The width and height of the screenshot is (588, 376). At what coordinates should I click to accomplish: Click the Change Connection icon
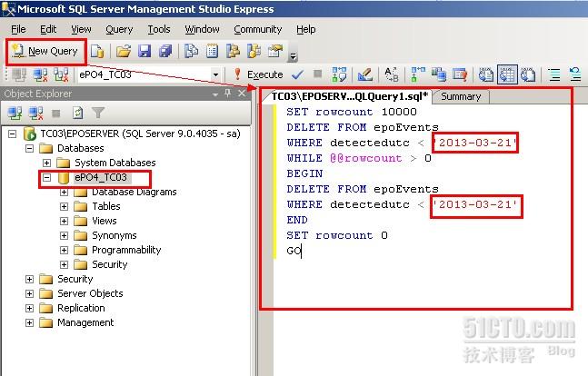pos(61,75)
